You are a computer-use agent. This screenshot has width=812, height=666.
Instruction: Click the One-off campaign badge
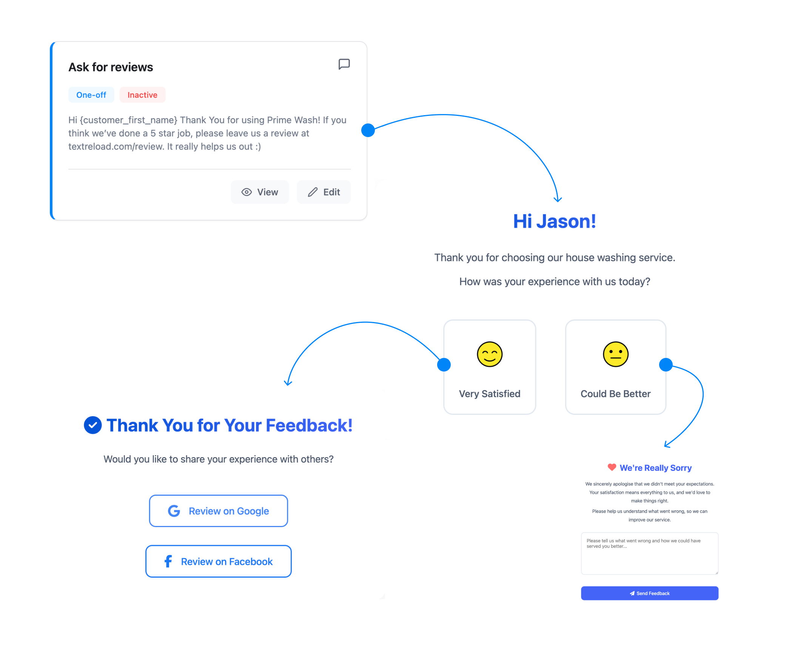[x=91, y=95]
